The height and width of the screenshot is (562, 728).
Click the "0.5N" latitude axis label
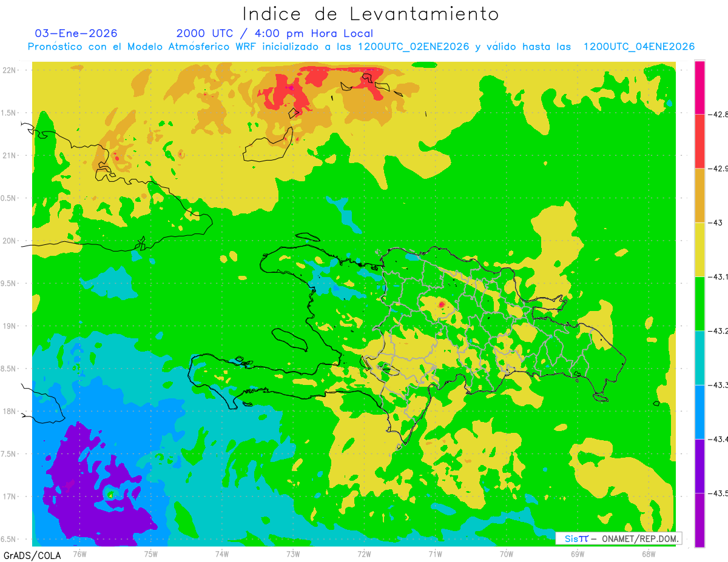click(x=9, y=198)
